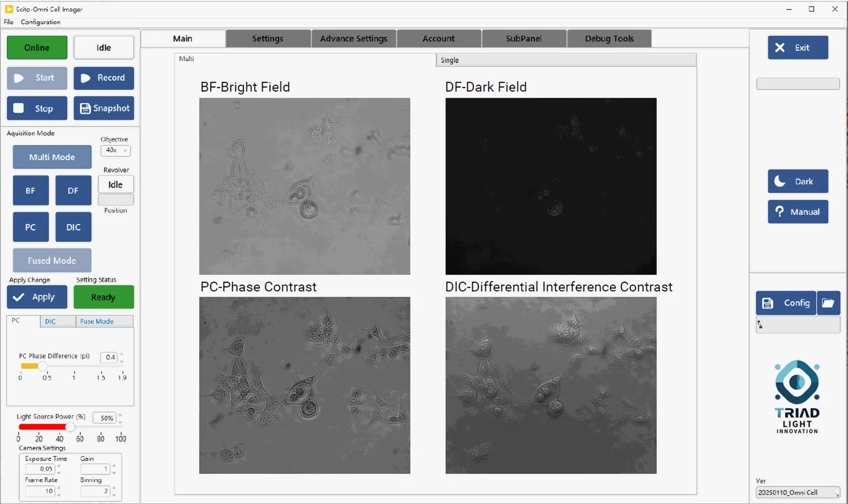Select the PC parameter tab
This screenshot has height=504, width=848.
[x=23, y=321]
